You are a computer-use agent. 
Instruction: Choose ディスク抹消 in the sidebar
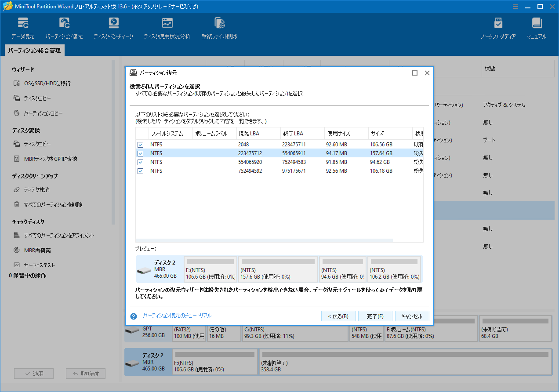31,189
